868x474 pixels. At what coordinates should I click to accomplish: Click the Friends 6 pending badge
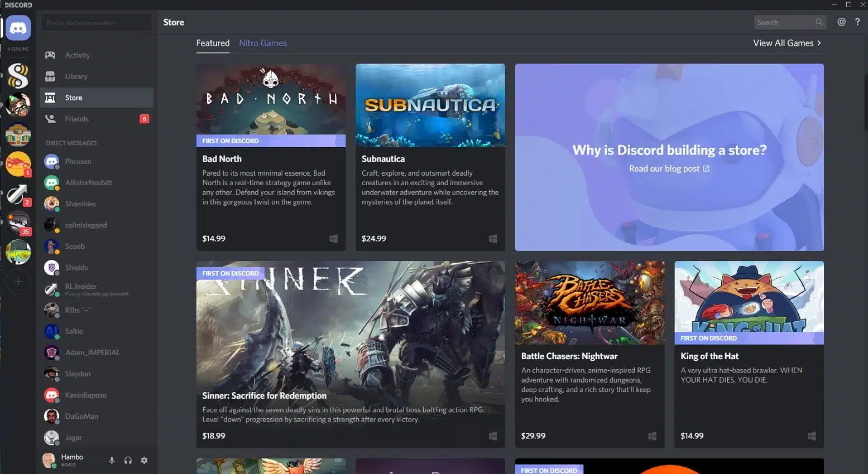tap(145, 119)
